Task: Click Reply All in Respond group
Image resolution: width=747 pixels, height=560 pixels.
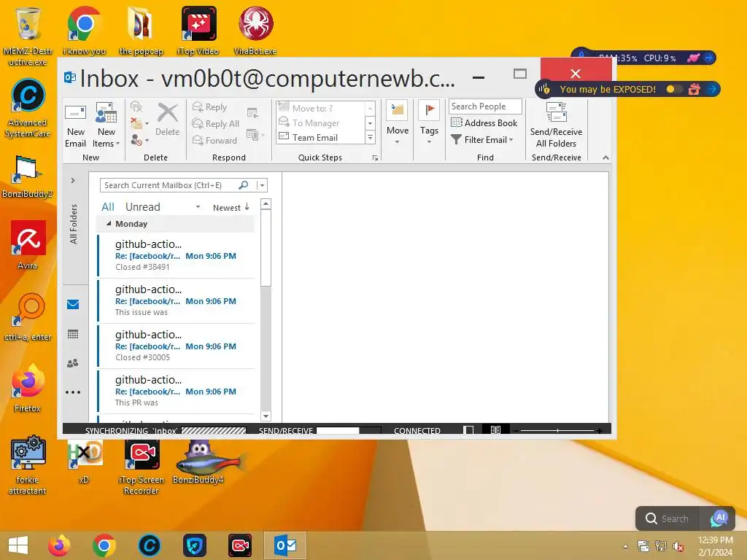Action: [x=215, y=124]
